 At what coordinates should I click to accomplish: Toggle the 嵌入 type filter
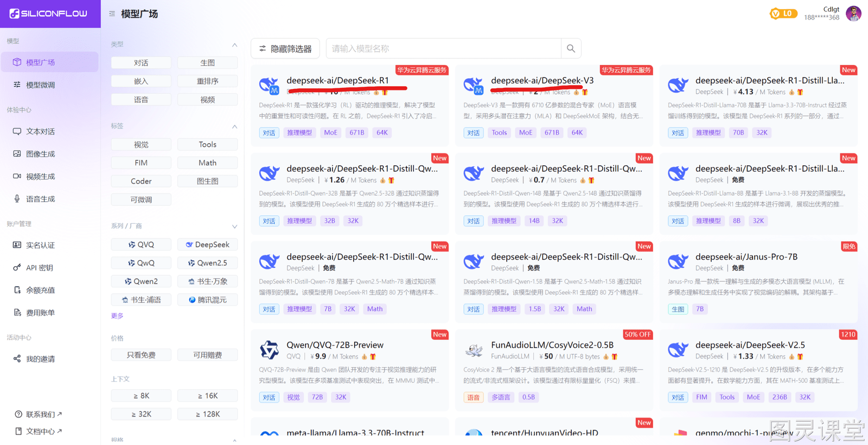(141, 81)
